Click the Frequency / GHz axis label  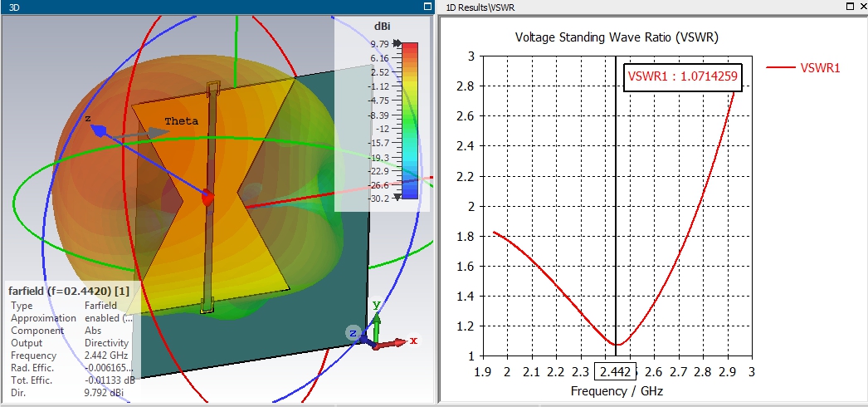617,391
